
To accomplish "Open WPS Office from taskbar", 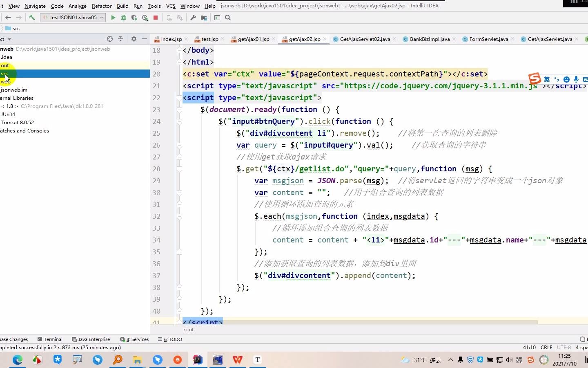I will [x=238, y=360].
